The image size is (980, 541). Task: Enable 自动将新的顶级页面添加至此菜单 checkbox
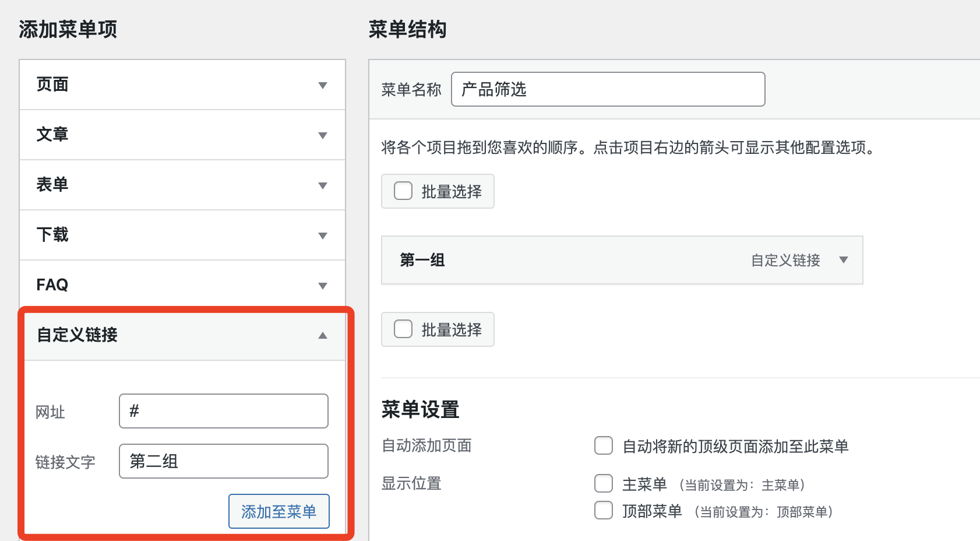point(604,446)
